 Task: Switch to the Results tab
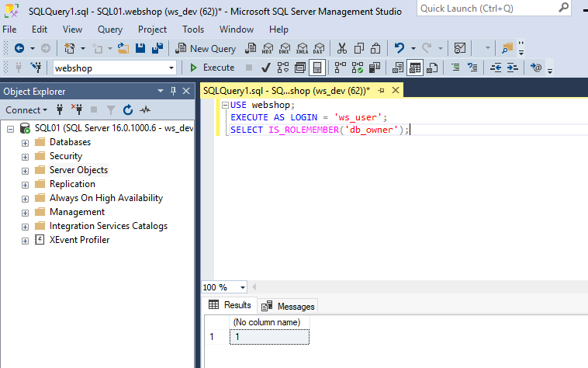pos(230,305)
